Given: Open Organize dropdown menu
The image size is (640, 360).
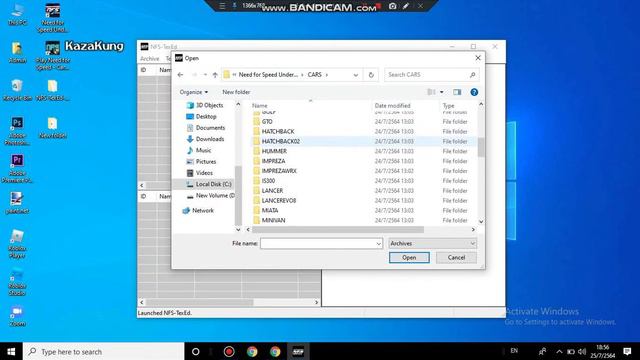Looking at the screenshot, I should coord(194,92).
